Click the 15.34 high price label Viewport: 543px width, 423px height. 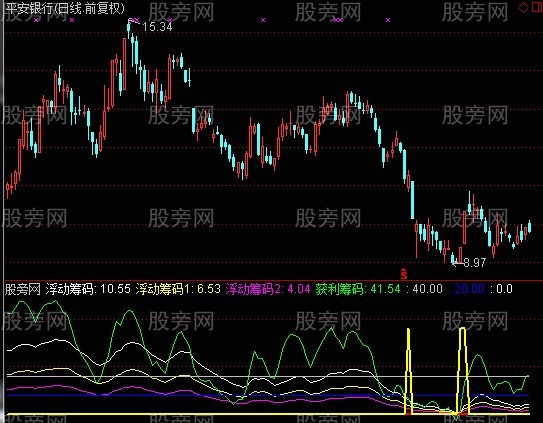pyautogui.click(x=157, y=27)
